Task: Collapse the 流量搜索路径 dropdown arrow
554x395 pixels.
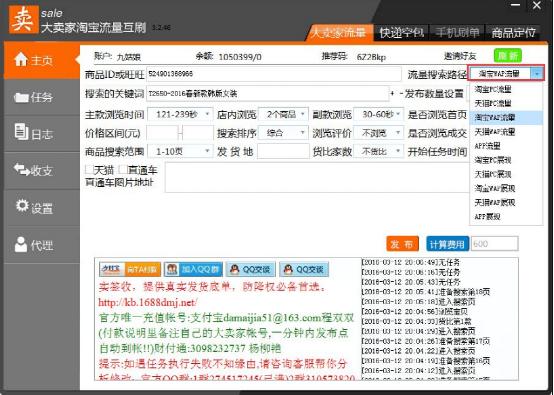Action: coord(537,74)
